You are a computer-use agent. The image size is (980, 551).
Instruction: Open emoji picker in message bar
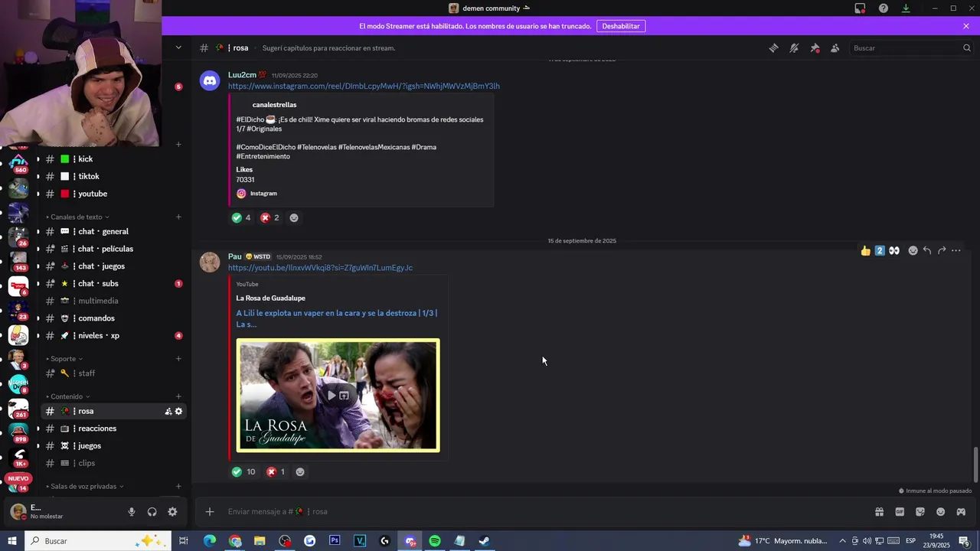(x=940, y=512)
